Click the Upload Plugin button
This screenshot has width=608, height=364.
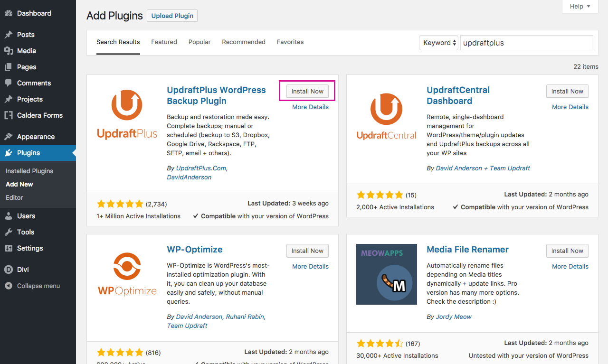coord(172,16)
